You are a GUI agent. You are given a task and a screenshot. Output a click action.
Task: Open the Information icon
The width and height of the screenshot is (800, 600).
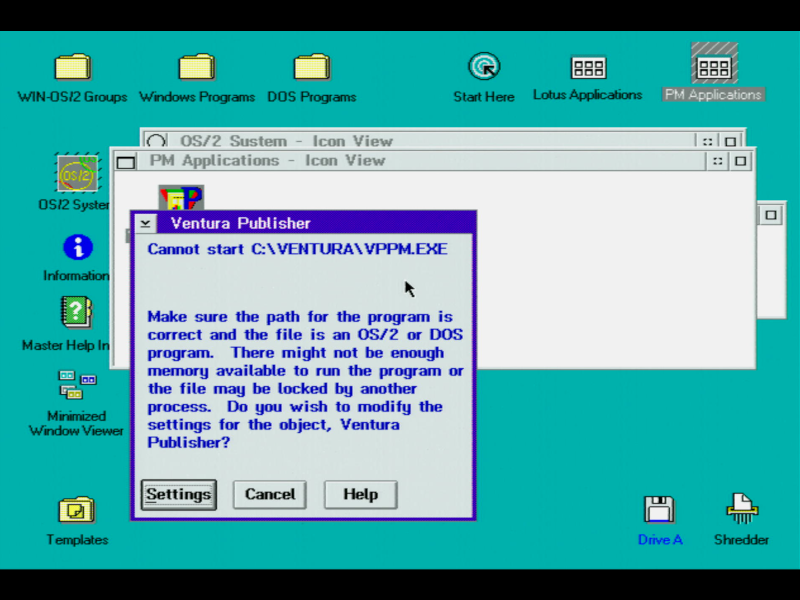click(78, 247)
